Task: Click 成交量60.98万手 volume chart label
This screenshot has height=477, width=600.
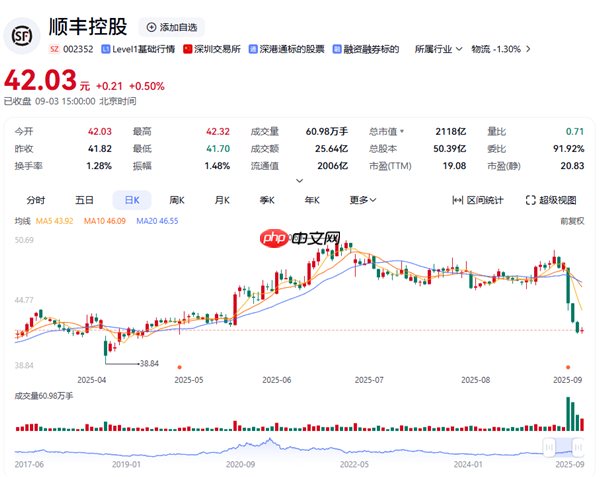Action: pos(44,396)
